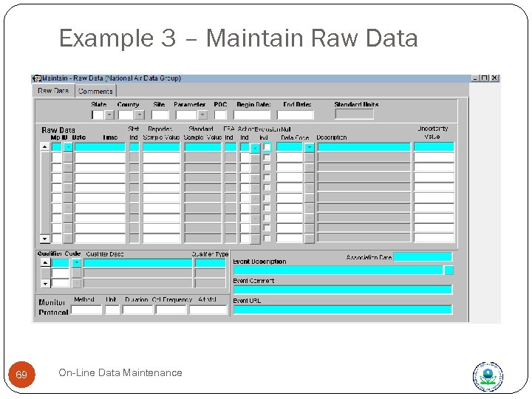Click highlighted row's Standard Sample Value cell
This screenshot has height=399, width=532.
pos(203,147)
